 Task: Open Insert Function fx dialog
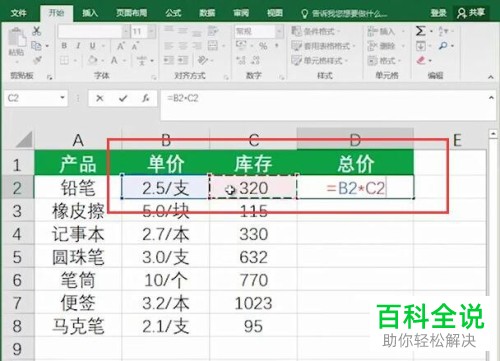tap(145, 98)
